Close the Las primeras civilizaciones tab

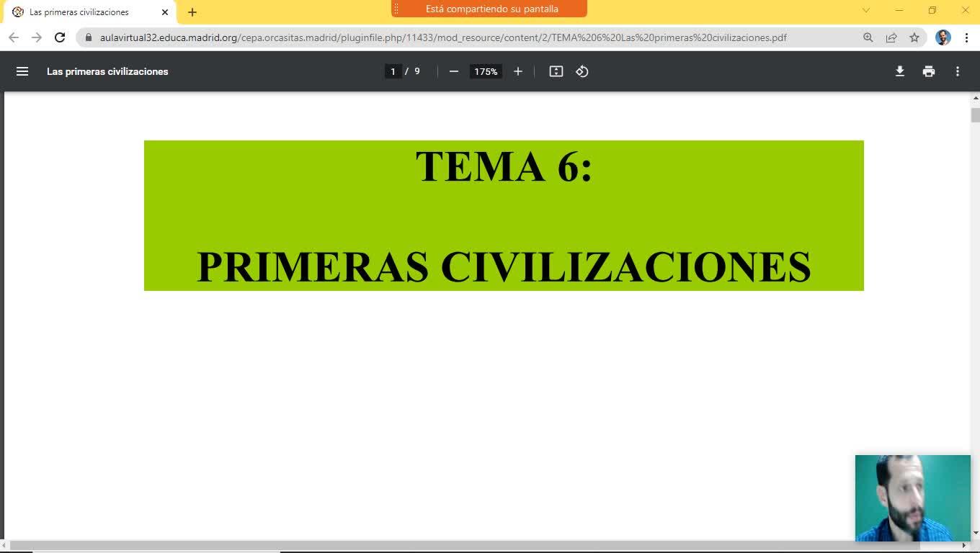pos(165,12)
